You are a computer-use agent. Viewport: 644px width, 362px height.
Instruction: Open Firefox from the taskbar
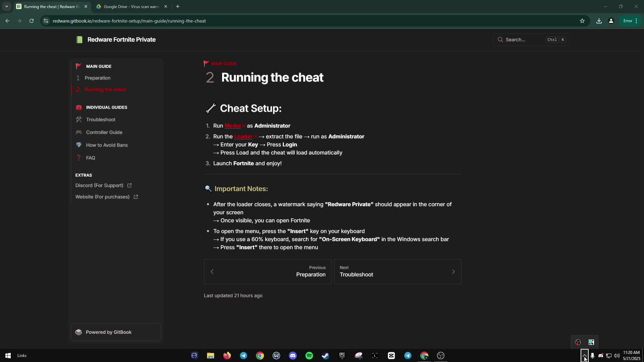click(x=227, y=356)
